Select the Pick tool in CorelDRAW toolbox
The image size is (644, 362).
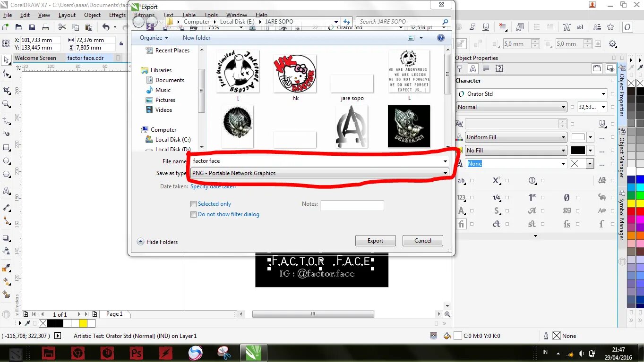(6, 60)
